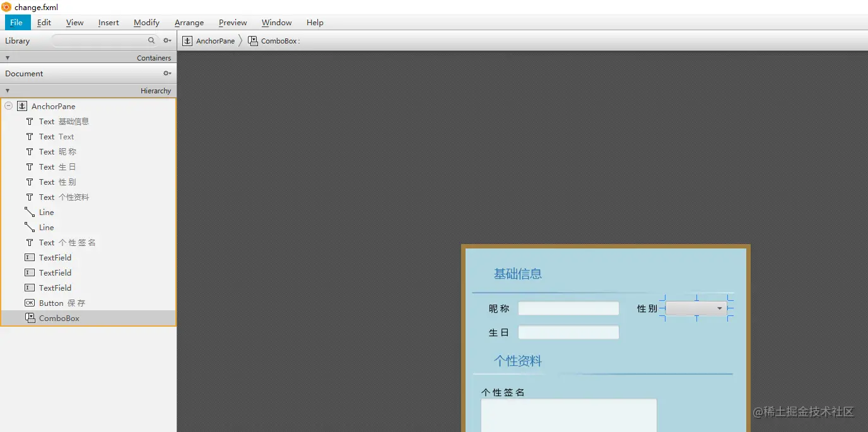Open the Preview menu

pos(233,23)
